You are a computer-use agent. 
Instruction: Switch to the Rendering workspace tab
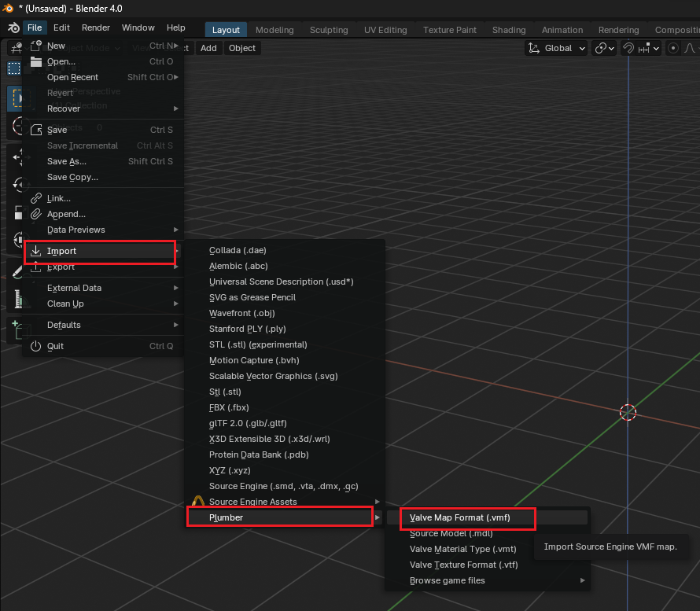[618, 30]
